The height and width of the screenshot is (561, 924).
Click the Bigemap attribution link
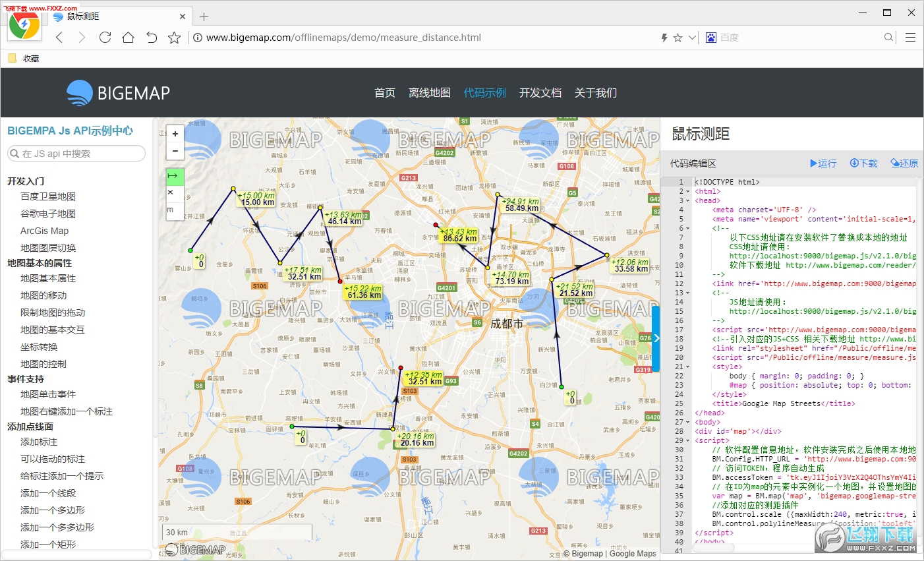[x=587, y=554]
